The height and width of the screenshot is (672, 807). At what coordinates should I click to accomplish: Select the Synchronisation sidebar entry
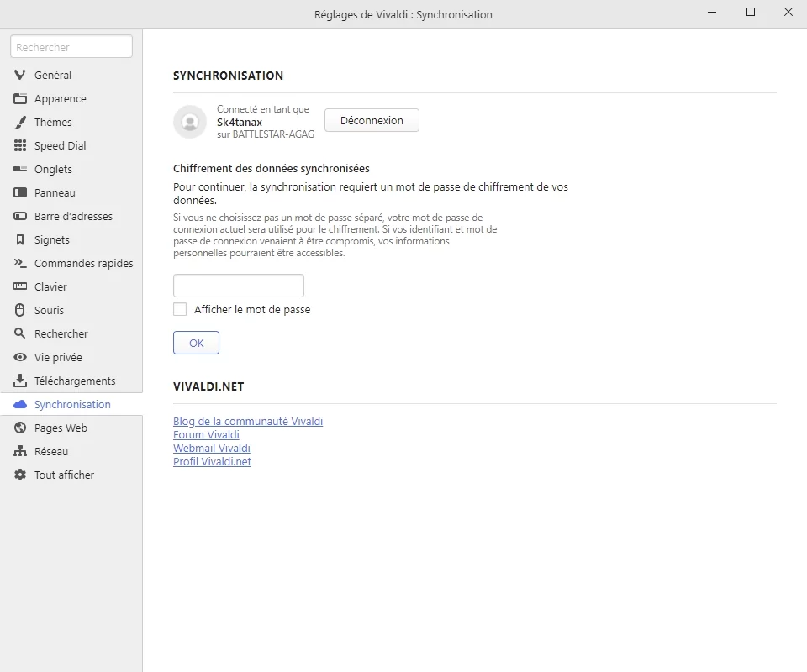(x=71, y=405)
